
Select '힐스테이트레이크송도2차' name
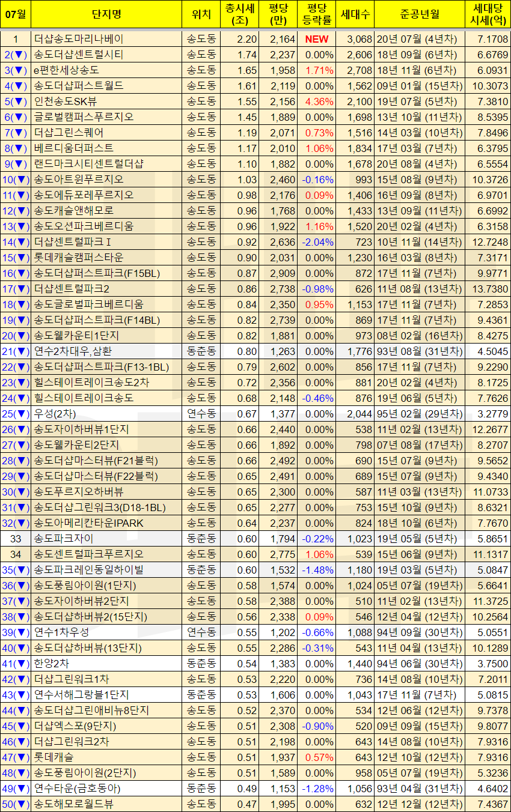point(91,383)
